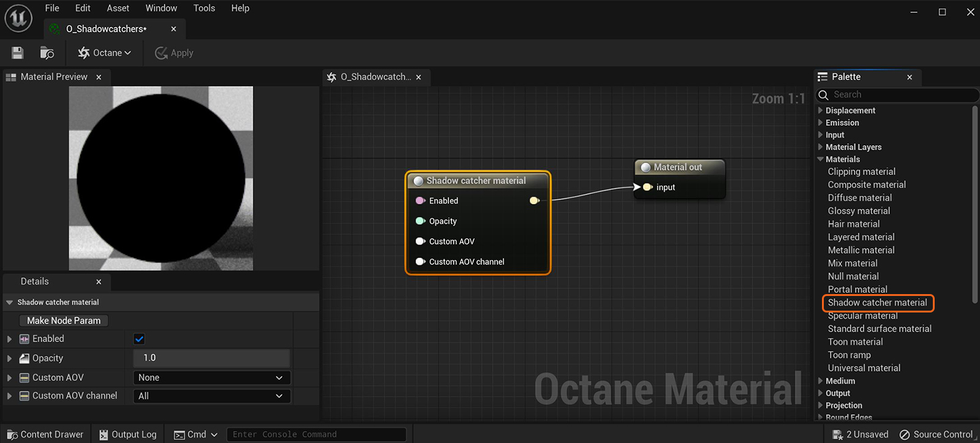Image resolution: width=980 pixels, height=443 pixels.
Task: Click the Custom AOV property icon
Action: pyautogui.click(x=24, y=378)
